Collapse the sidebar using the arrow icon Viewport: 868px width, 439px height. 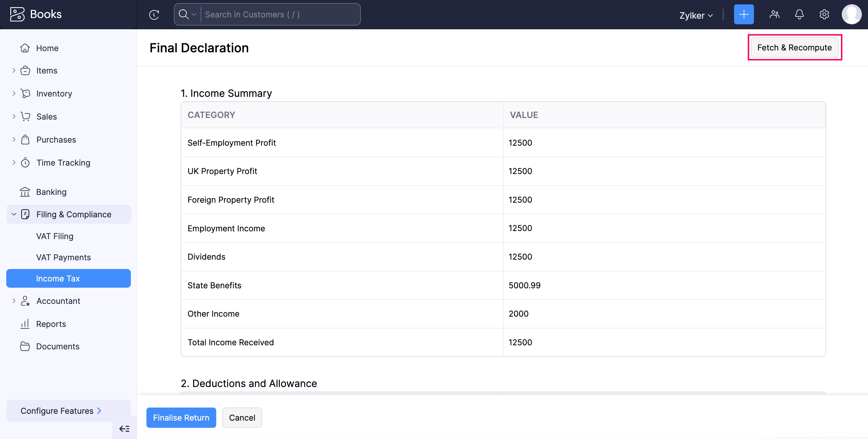(x=124, y=428)
